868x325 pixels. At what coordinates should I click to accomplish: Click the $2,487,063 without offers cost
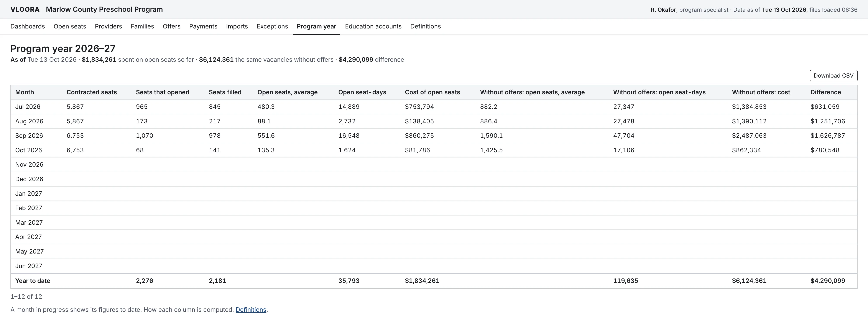coord(749,136)
